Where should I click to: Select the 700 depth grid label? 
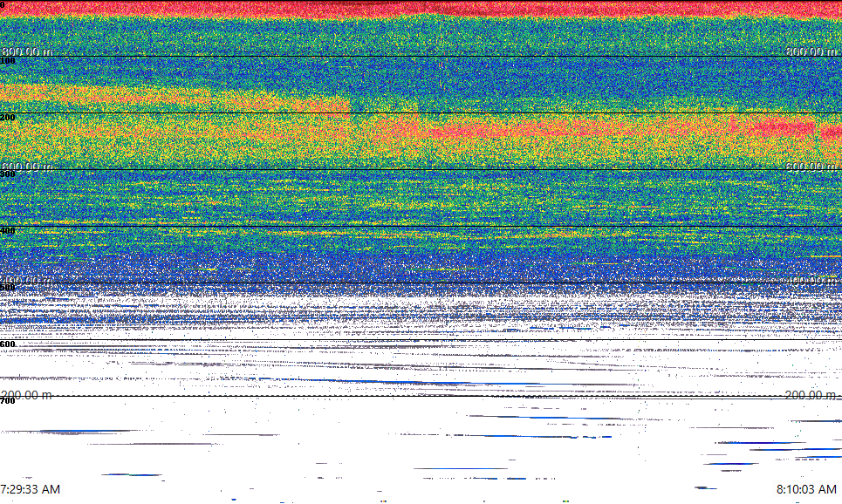pos(8,400)
